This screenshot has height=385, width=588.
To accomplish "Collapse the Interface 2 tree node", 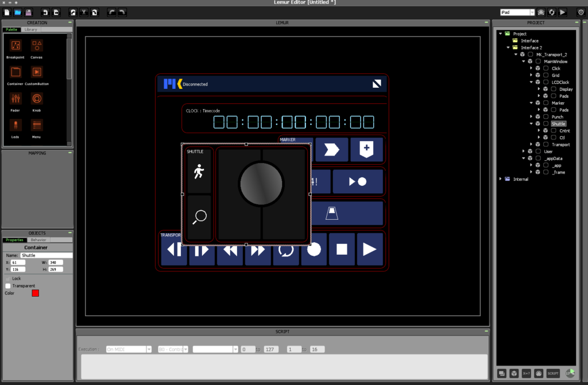I will pos(508,48).
